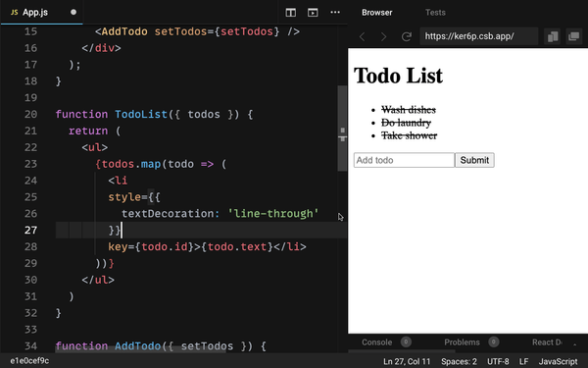588x368 pixels.
Task: Click the closing </ul> tag on line 30
Action: point(98,280)
